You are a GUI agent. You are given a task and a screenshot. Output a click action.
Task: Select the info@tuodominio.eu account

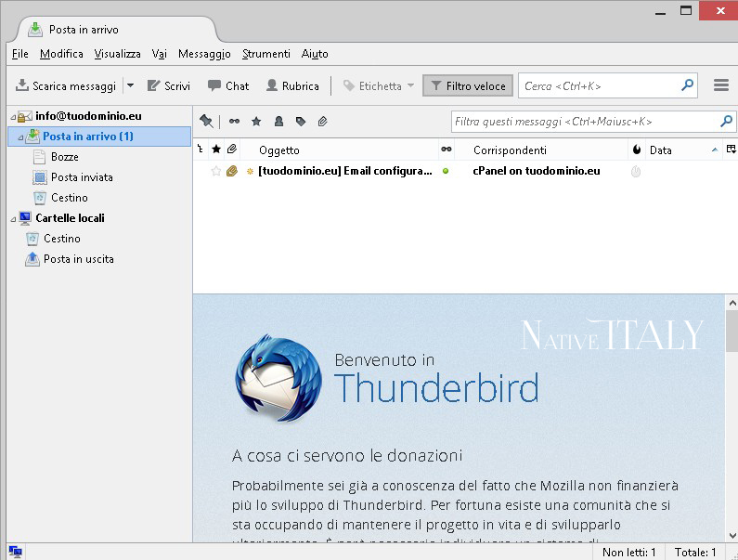coord(88,116)
